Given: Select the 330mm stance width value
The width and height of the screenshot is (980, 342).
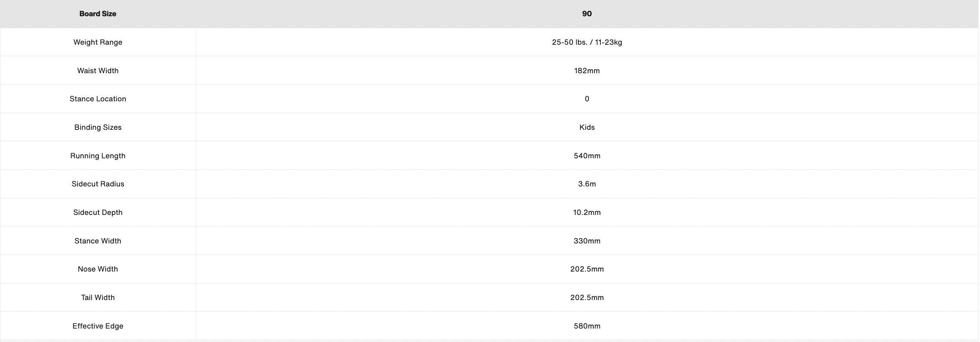Looking at the screenshot, I should [x=587, y=241].
